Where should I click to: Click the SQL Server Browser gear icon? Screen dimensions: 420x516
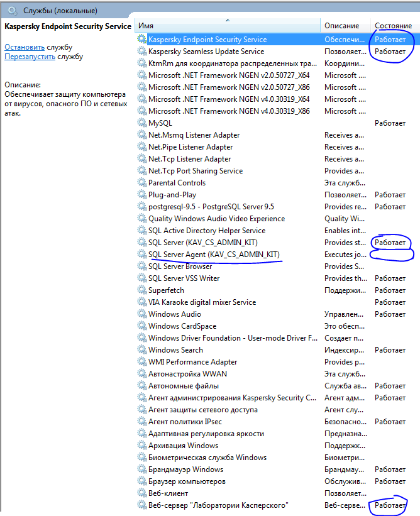(x=142, y=266)
